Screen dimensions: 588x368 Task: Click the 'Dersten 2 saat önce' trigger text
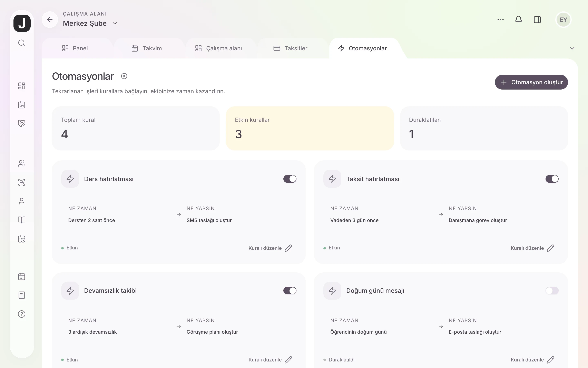[x=92, y=220]
